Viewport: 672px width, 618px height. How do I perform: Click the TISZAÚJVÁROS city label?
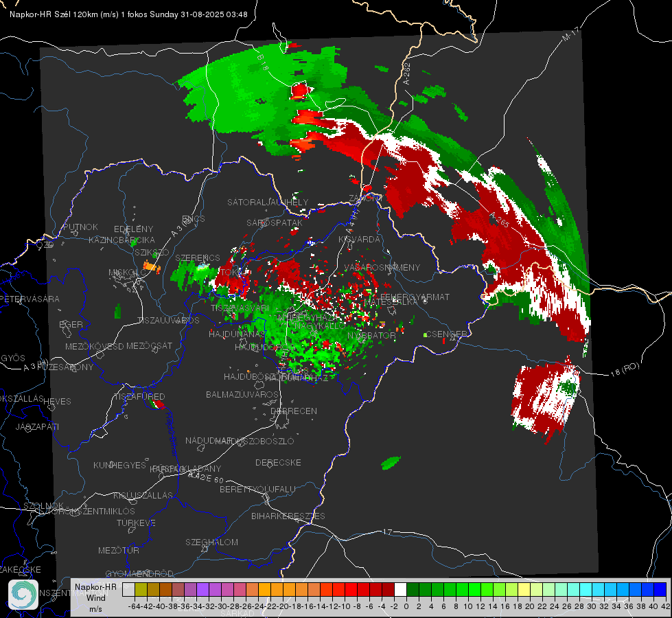pos(168,321)
